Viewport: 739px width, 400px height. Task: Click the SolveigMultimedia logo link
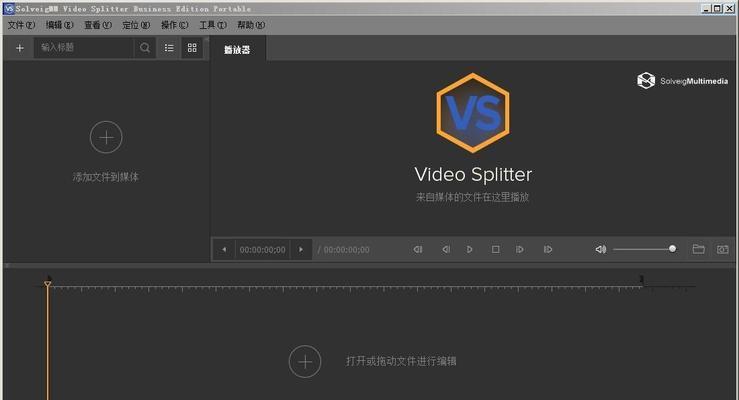tap(682, 81)
